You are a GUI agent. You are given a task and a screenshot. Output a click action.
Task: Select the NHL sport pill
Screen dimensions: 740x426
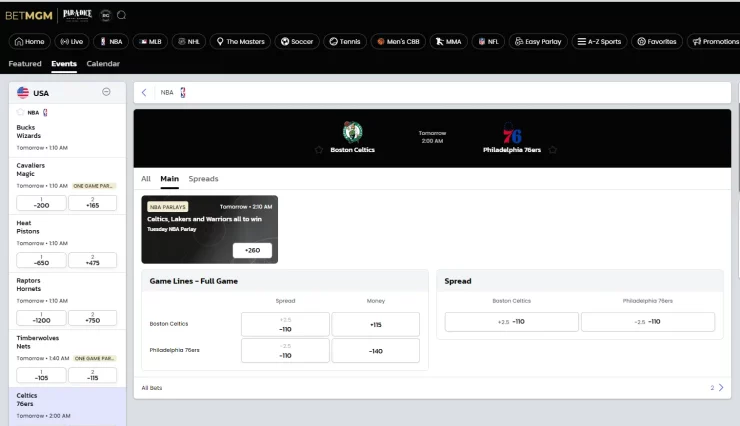[x=189, y=42]
